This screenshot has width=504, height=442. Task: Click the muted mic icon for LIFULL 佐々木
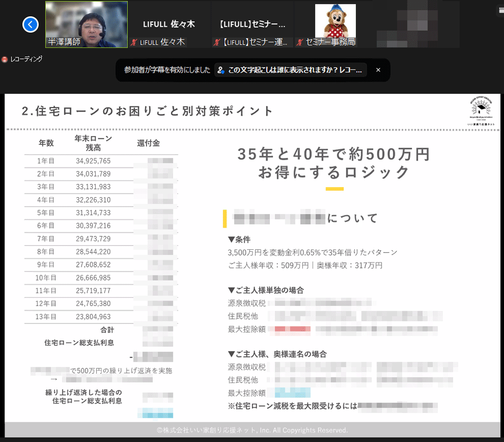click(x=134, y=42)
